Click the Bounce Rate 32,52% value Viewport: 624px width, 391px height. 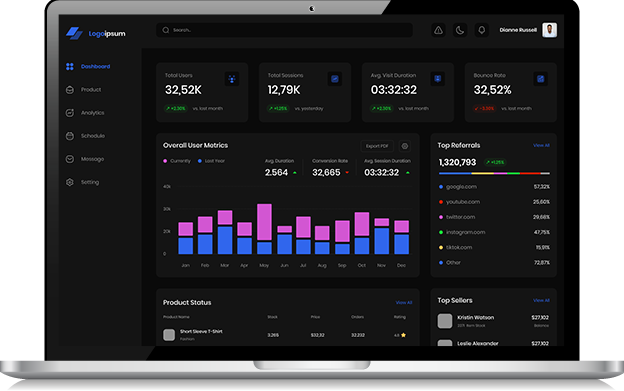click(x=492, y=90)
